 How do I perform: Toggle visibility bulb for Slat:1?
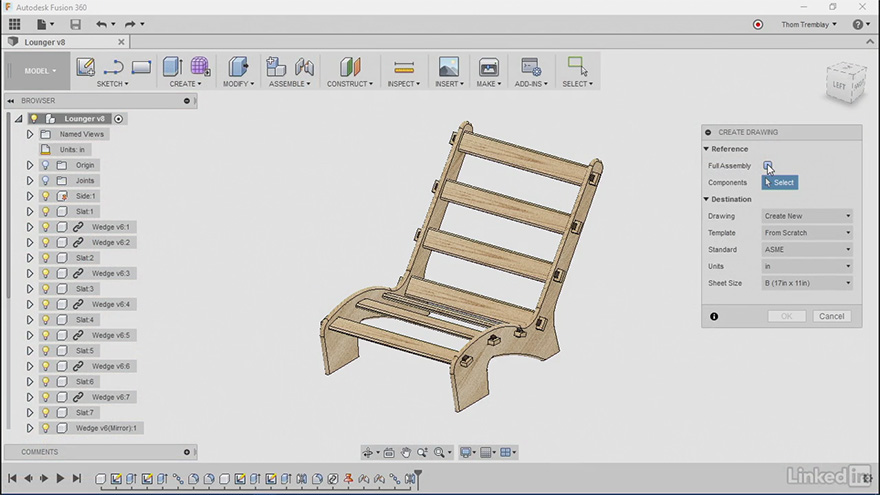pyautogui.click(x=45, y=212)
